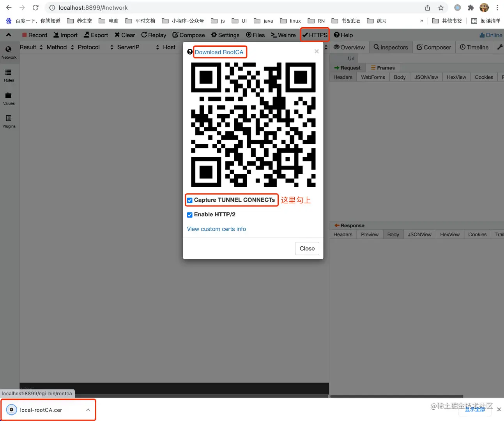Open the Files menu
The width and height of the screenshot is (504, 421).
pos(255,35)
